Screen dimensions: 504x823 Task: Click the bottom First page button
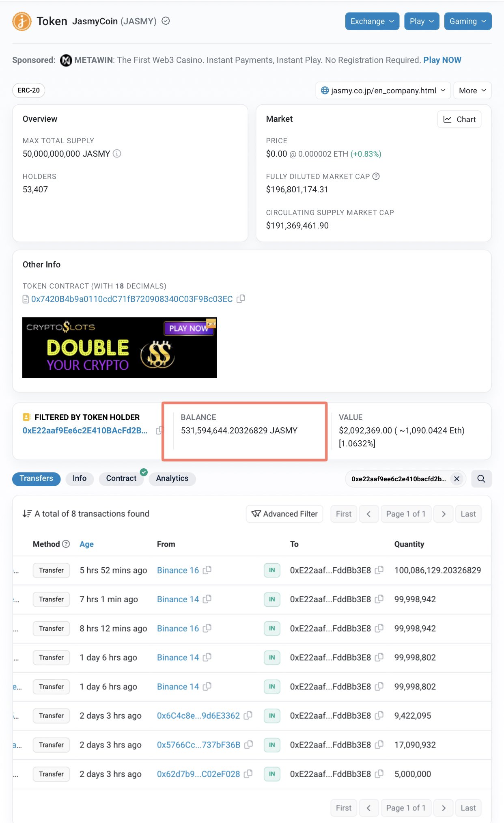point(344,808)
